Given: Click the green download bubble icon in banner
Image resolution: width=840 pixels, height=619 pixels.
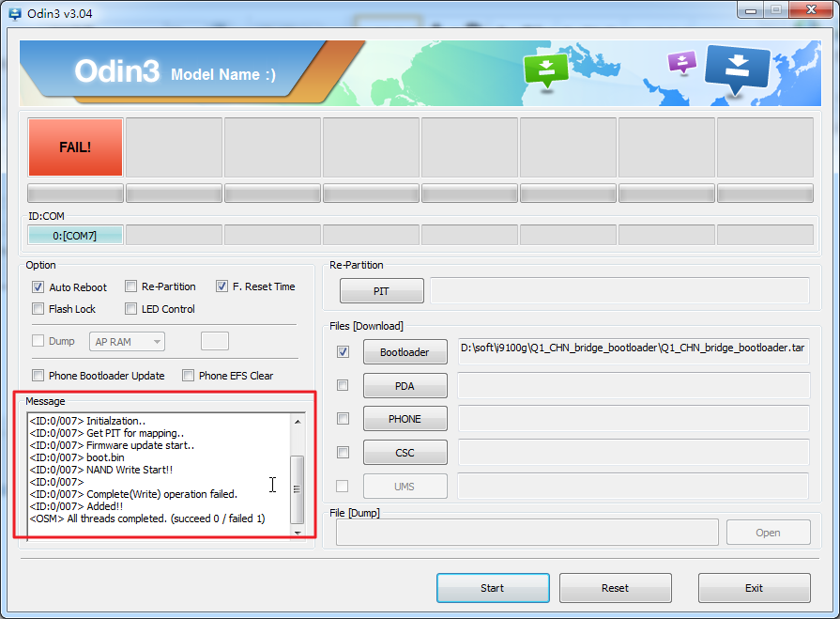Looking at the screenshot, I should tap(546, 70).
